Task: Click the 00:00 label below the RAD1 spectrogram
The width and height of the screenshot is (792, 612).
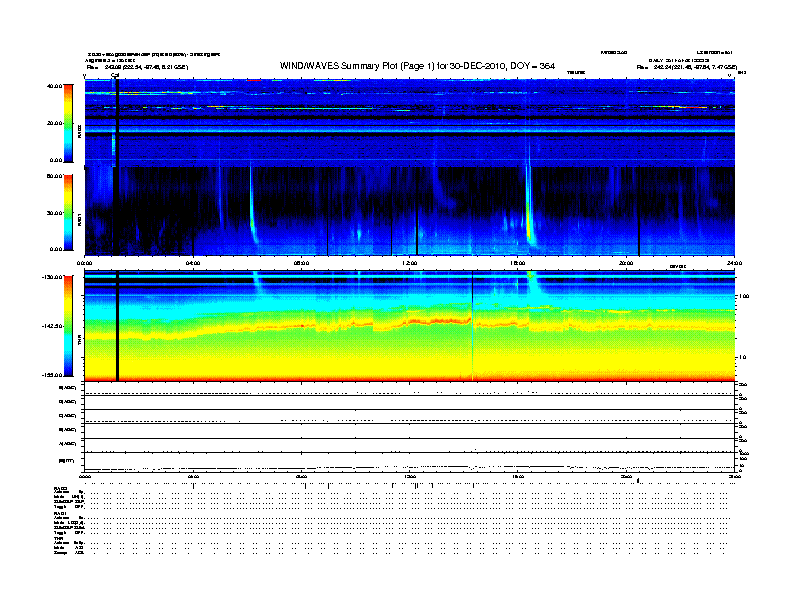Action: pos(84,263)
